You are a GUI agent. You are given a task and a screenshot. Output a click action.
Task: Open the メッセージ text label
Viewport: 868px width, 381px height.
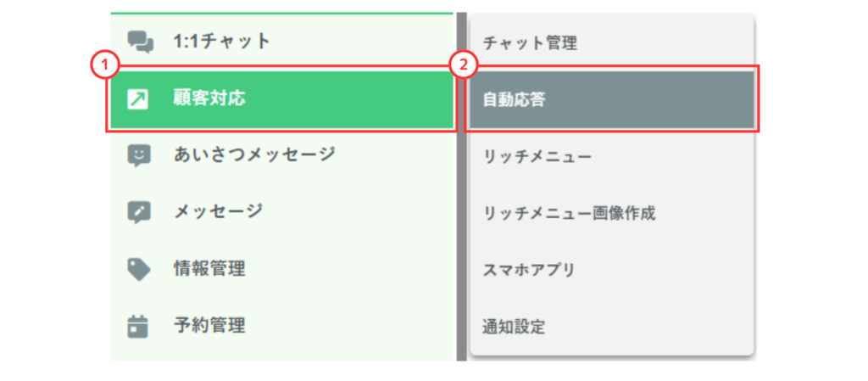click(x=218, y=212)
